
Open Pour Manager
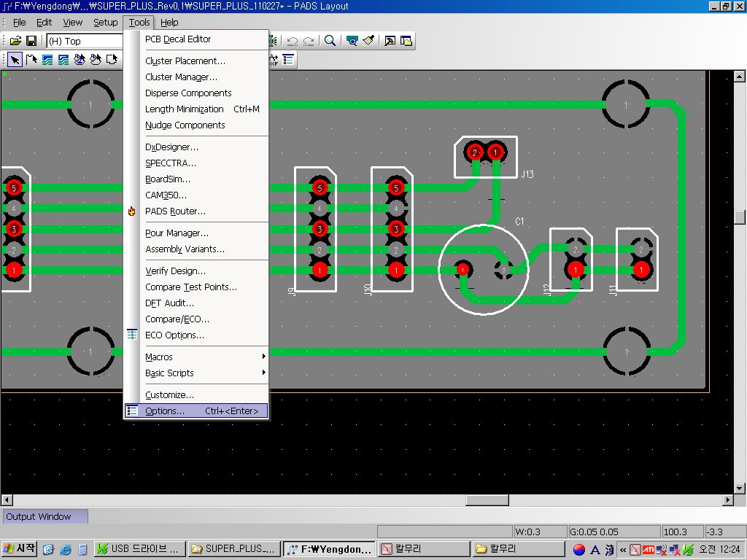coord(197,233)
